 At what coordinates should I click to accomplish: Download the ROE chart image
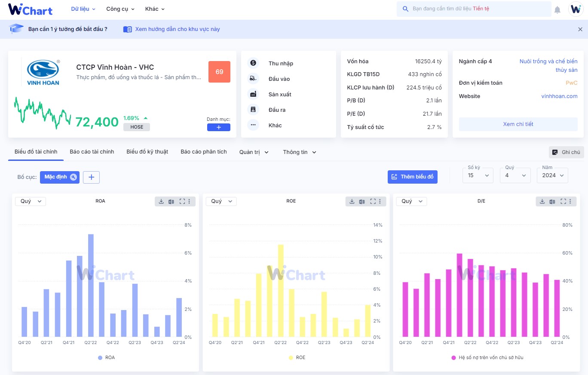click(352, 201)
